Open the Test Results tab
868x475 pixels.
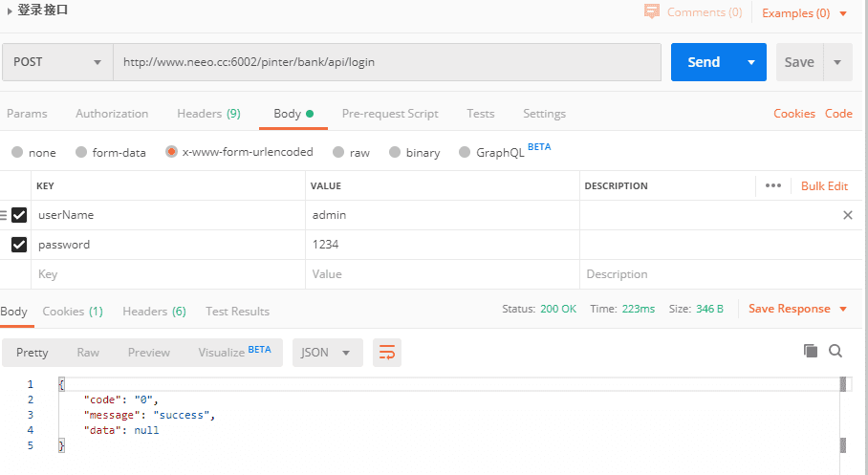pos(237,312)
